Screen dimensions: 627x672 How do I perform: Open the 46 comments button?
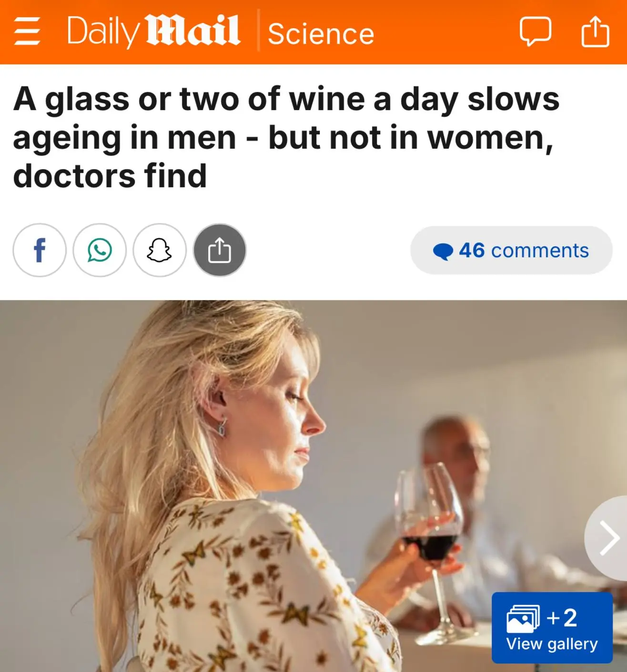click(x=511, y=250)
